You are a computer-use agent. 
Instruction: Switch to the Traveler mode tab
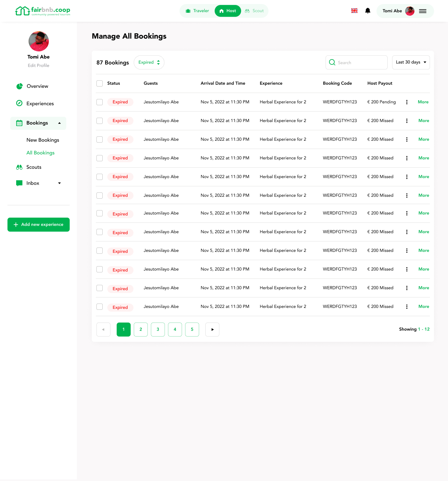tap(197, 11)
